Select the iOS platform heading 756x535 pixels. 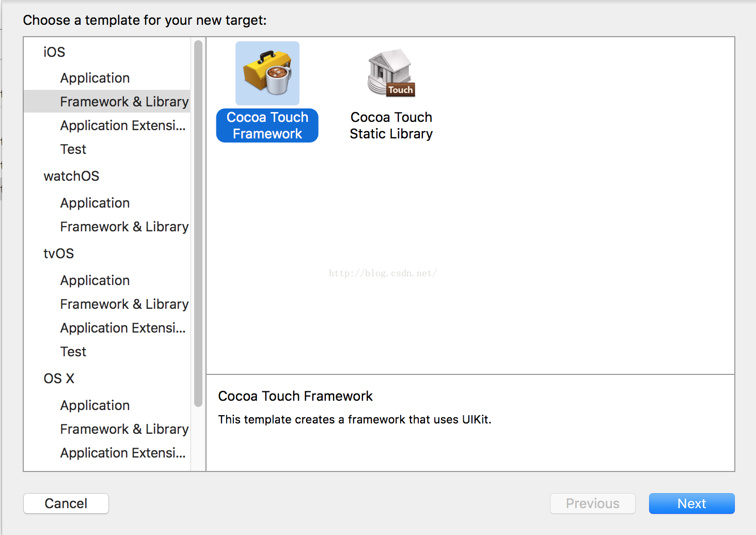(x=54, y=52)
